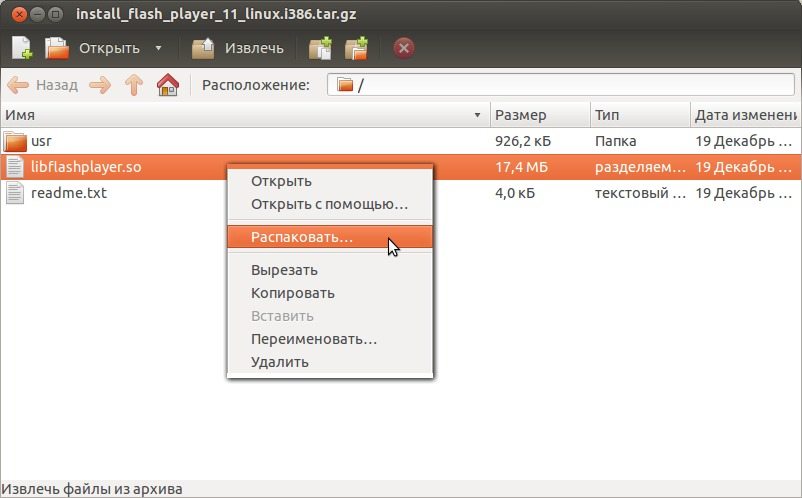Image resolution: width=802 pixels, height=498 pixels.
Task: Click the 4,0 кБ size cell
Action: pos(515,193)
